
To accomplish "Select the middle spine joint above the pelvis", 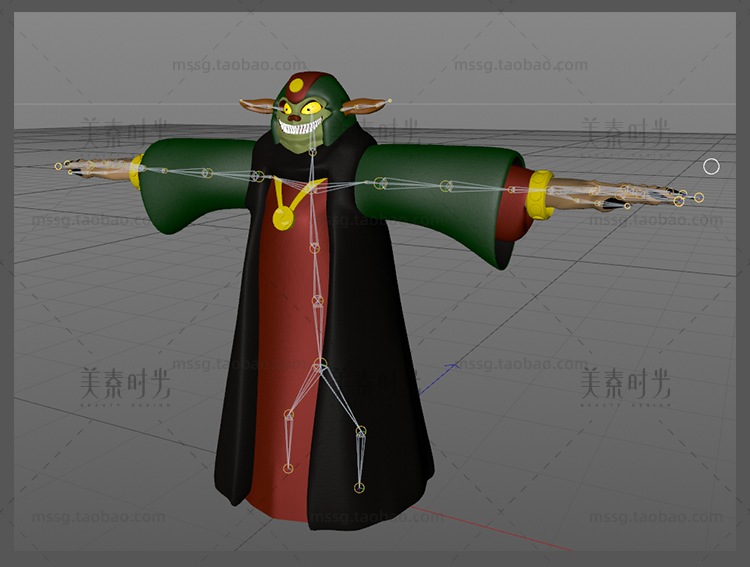I will coord(318,301).
